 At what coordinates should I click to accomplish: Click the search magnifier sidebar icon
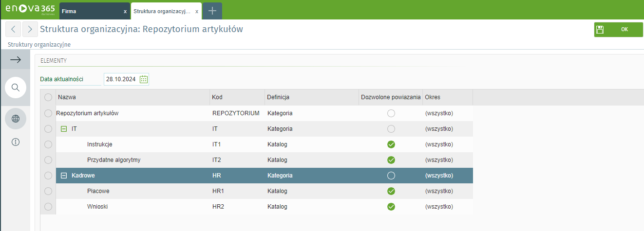pos(15,88)
